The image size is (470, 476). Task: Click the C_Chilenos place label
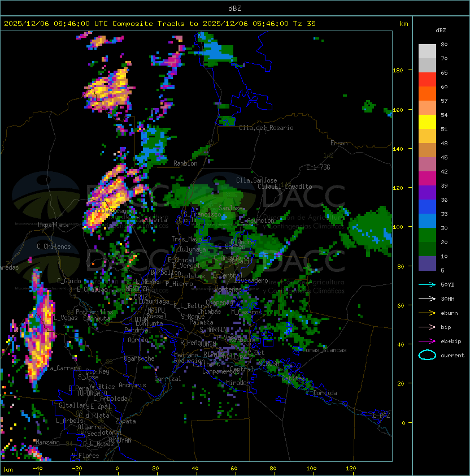pyautogui.click(x=54, y=246)
